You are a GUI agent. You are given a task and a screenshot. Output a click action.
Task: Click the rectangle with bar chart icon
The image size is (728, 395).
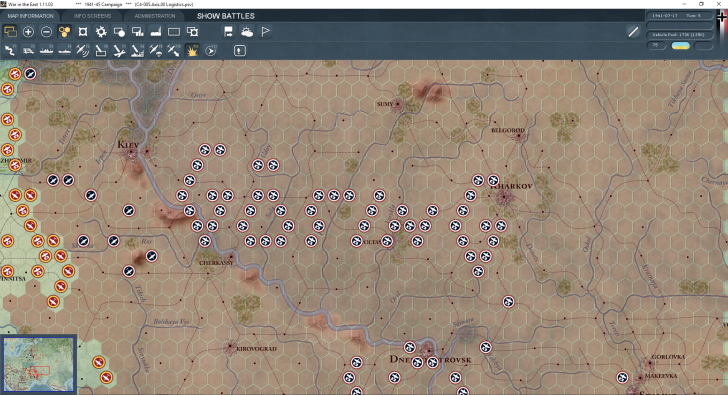point(137,32)
